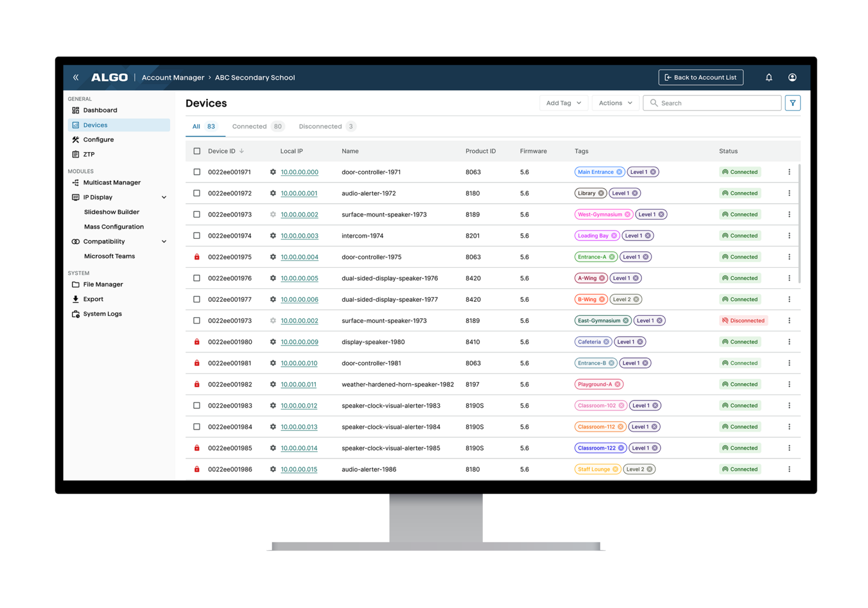Collapse the sidebar with double-chevron icon
The width and height of the screenshot is (868, 608).
click(x=76, y=78)
